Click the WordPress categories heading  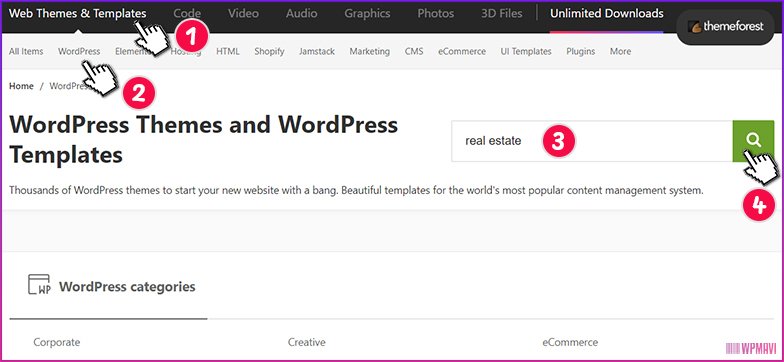pyautogui.click(x=127, y=286)
